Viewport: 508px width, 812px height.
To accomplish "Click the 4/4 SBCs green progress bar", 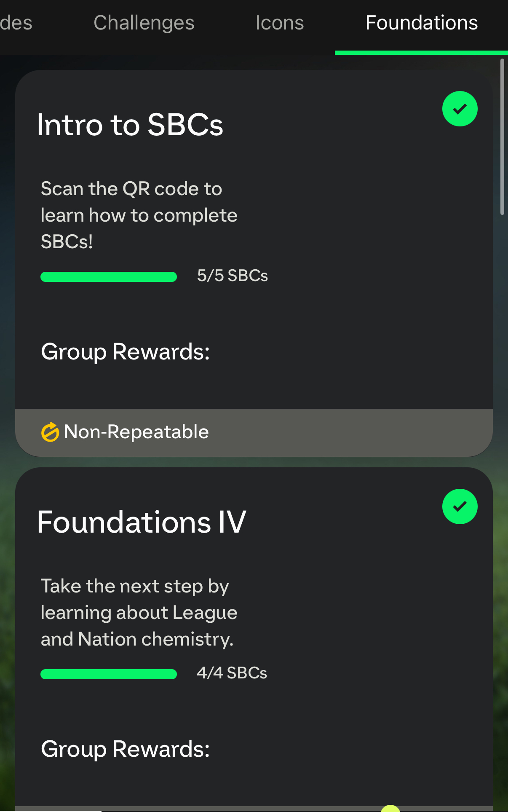I will tap(109, 674).
